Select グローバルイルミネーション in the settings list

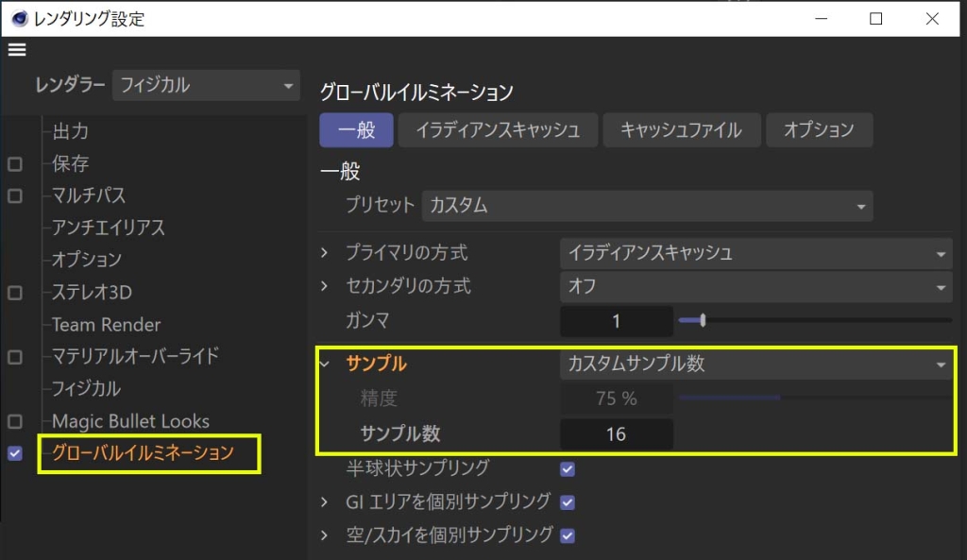click(x=144, y=452)
